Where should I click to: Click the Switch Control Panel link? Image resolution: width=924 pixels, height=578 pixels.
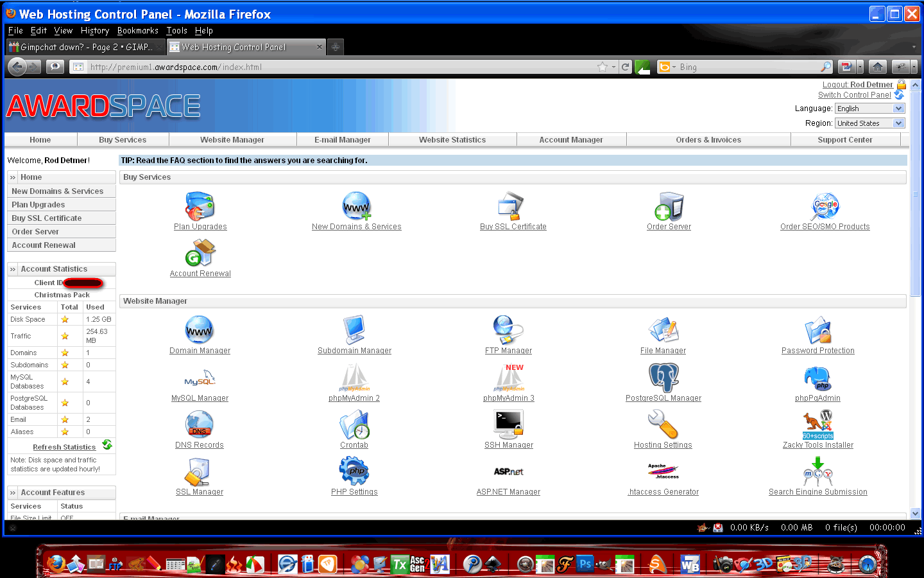[854, 95]
